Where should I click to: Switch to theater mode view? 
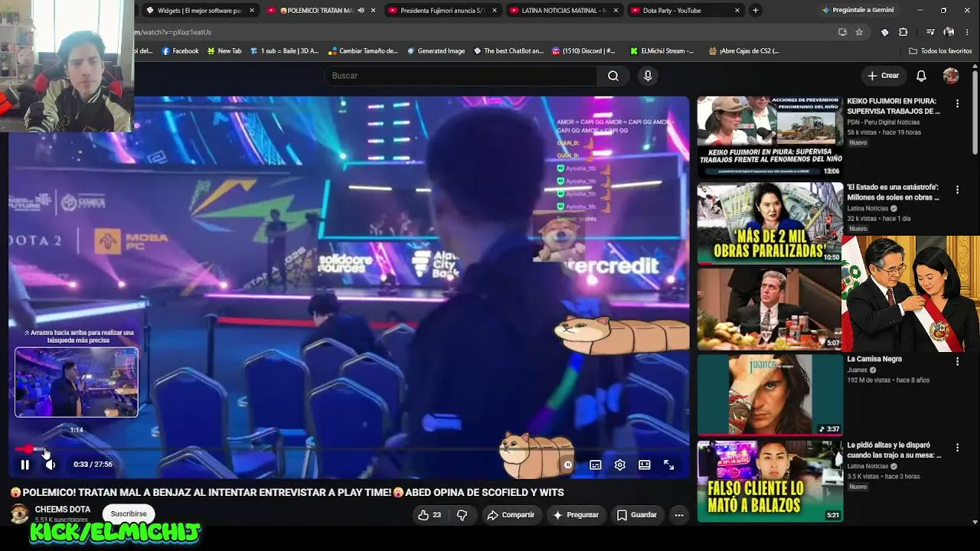(644, 465)
